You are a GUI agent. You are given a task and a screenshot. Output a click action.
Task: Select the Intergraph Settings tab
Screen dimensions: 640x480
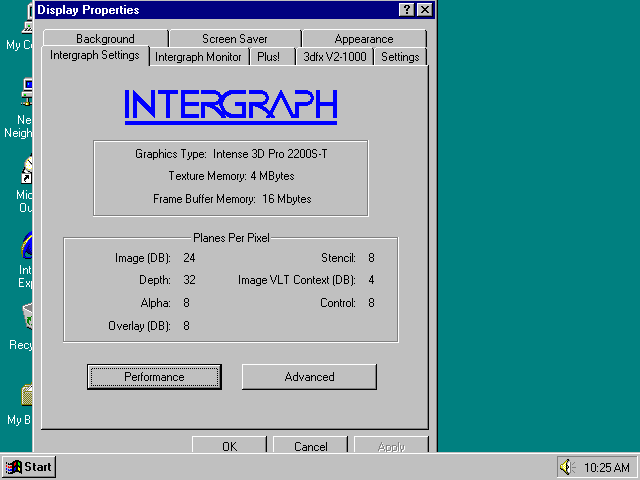(x=95, y=55)
